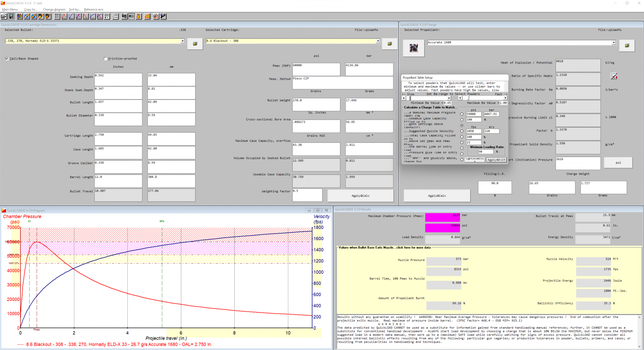Select Useable Case Capacity Filled radio option
Screen dimensions: 644x350
click(462, 120)
